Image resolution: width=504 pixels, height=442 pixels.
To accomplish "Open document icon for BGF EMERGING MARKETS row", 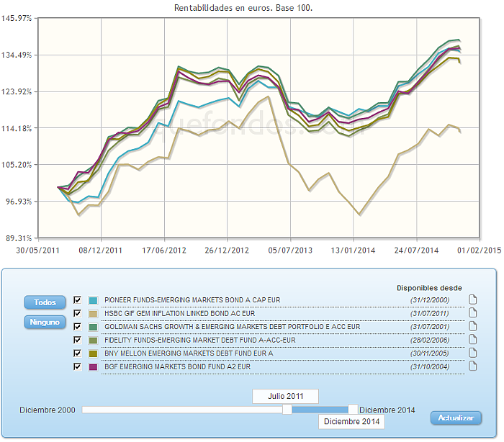I will coord(472,366).
